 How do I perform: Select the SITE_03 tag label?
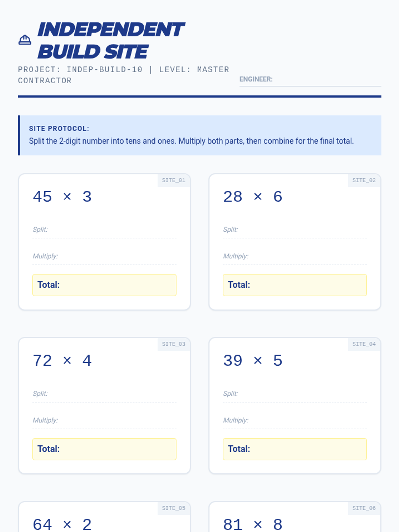click(174, 344)
